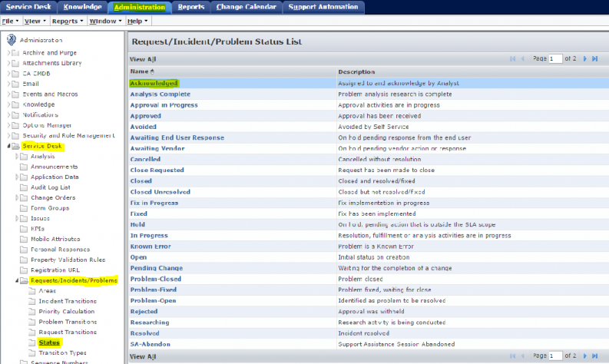609x364 pixels.
Task: Open the File menu
Action: click(x=9, y=22)
